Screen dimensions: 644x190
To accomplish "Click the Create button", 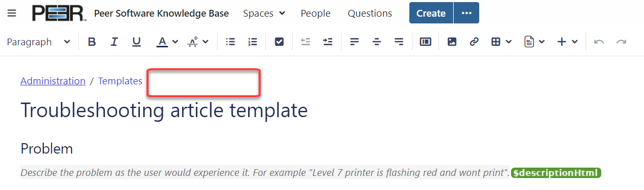I will [431, 13].
